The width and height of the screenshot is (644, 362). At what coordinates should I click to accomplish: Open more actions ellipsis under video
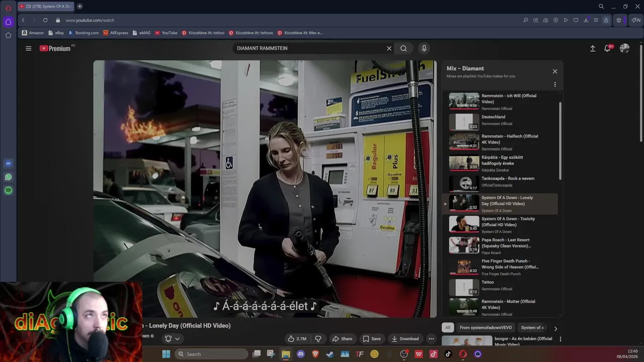coord(431,339)
